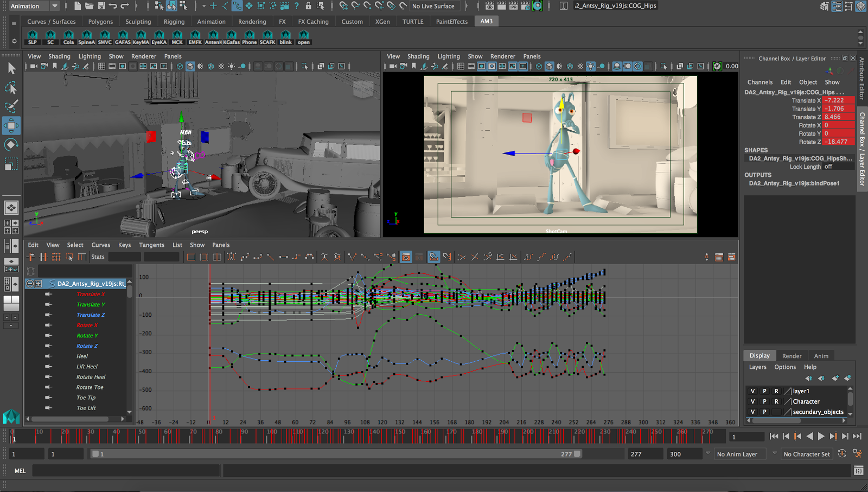Click the Translate X value field

[x=838, y=100]
